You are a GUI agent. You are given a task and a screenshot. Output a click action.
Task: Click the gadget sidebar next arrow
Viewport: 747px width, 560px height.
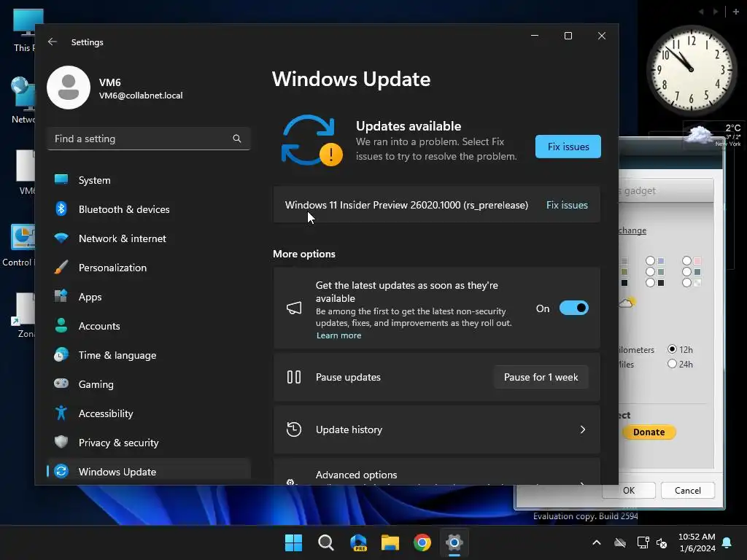click(x=716, y=12)
